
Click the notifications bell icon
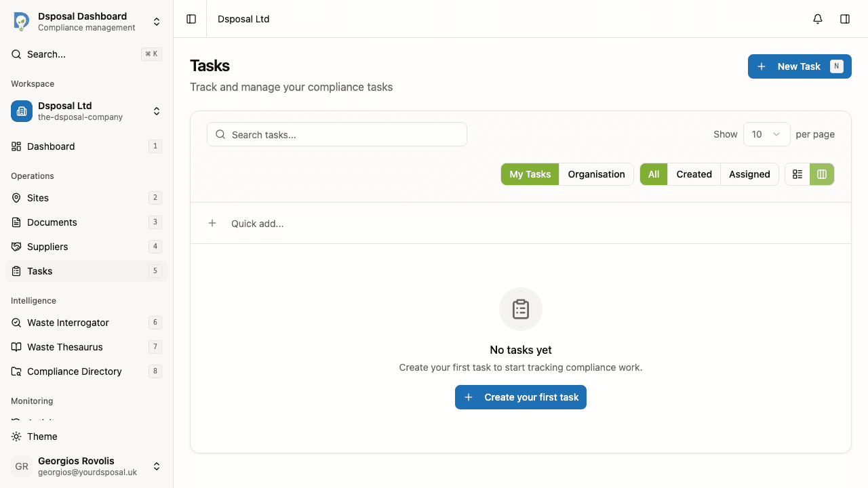[818, 19]
